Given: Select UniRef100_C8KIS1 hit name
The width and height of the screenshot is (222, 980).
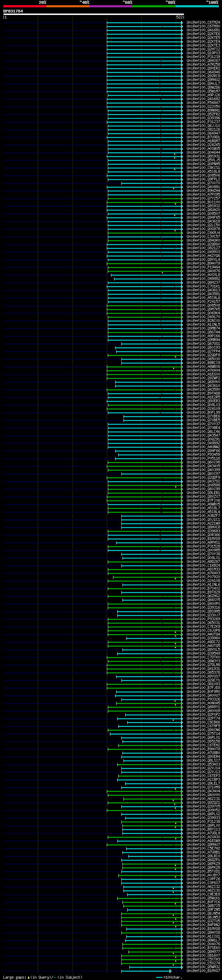Looking at the screenshot, I should click(203, 168).
